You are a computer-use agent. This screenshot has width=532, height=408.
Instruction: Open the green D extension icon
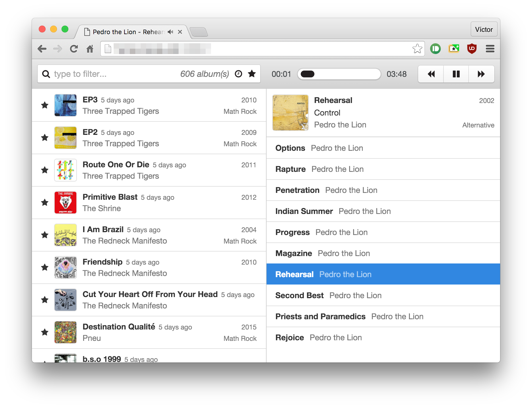point(435,49)
